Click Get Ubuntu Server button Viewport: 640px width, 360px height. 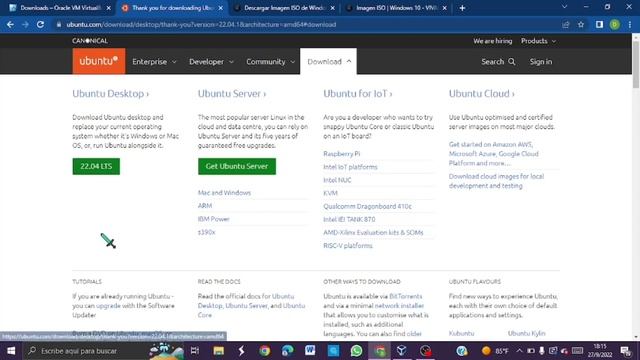[x=237, y=166]
